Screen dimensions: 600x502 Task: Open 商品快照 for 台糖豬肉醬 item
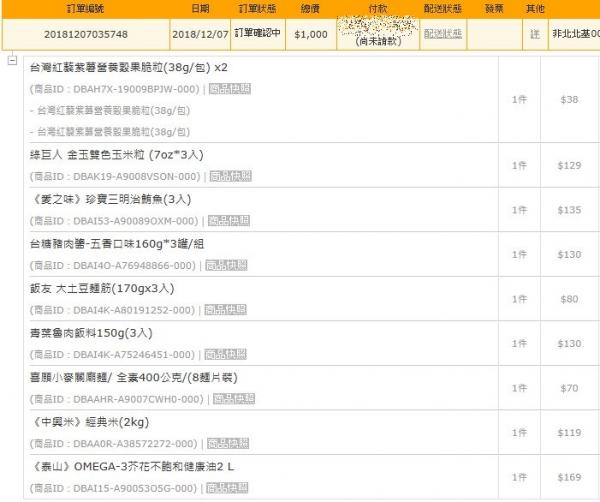pos(227,265)
